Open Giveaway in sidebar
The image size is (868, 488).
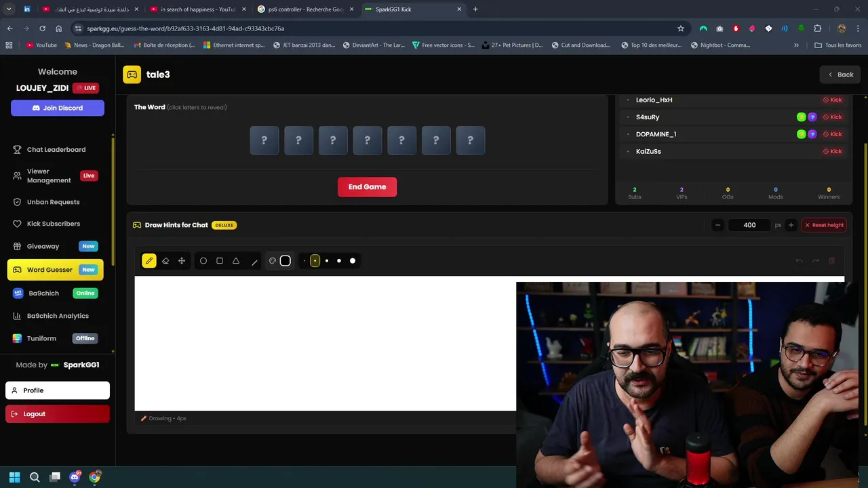(x=56, y=247)
